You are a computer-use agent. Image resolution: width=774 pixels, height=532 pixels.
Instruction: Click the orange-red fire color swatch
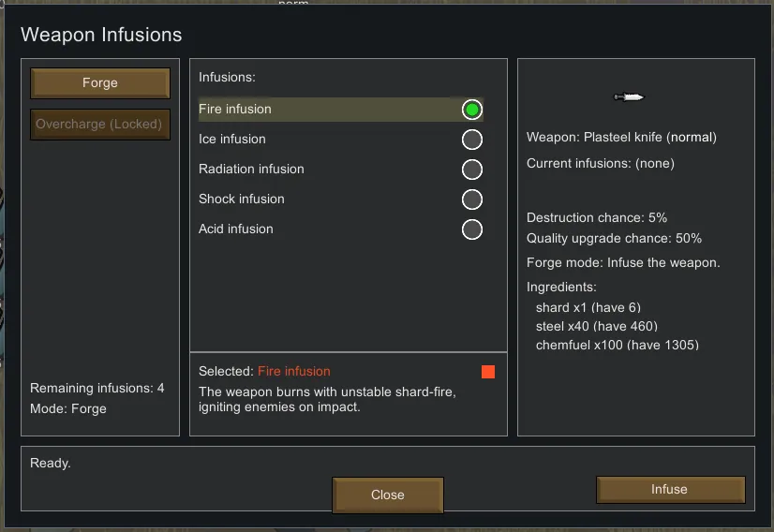tap(487, 372)
